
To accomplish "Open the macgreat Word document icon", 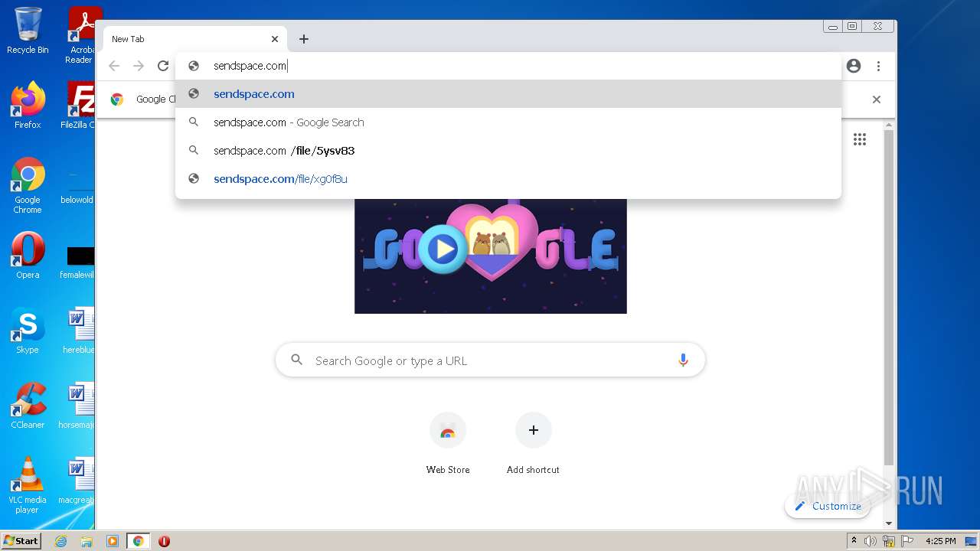I will click(77, 481).
